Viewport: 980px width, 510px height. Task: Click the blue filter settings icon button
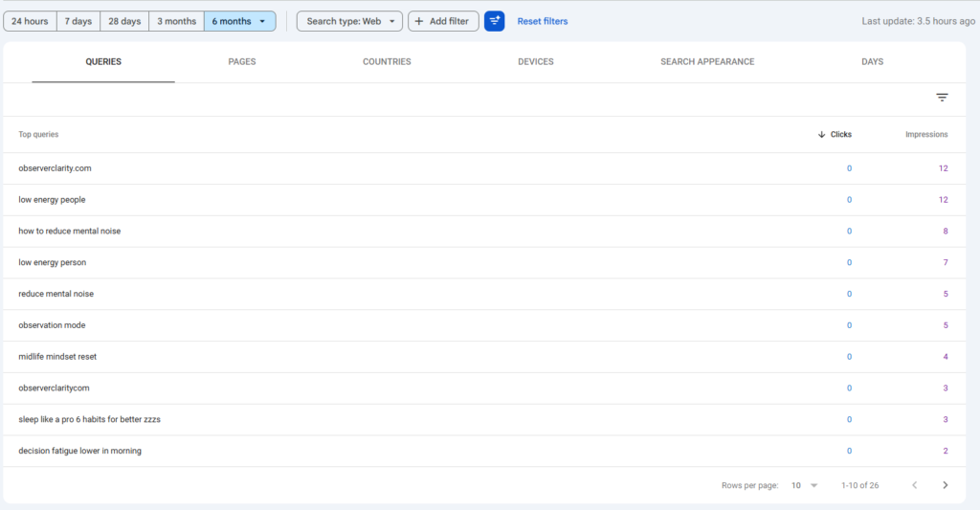tap(495, 21)
